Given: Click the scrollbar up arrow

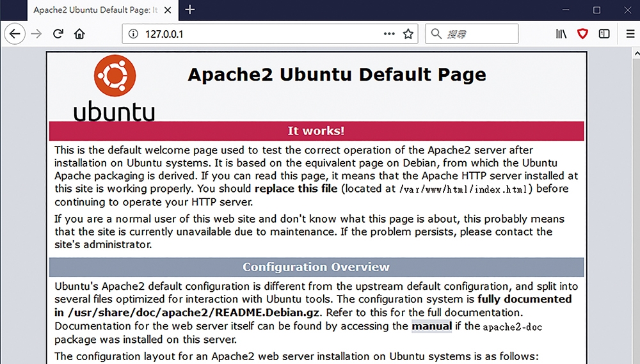Looking at the screenshot, I should pos(636,54).
